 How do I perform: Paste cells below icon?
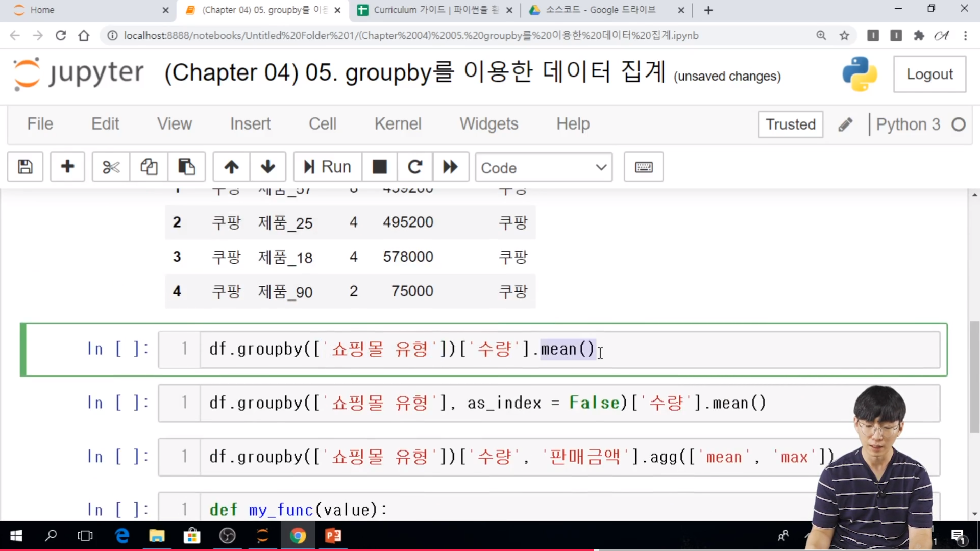tap(186, 167)
